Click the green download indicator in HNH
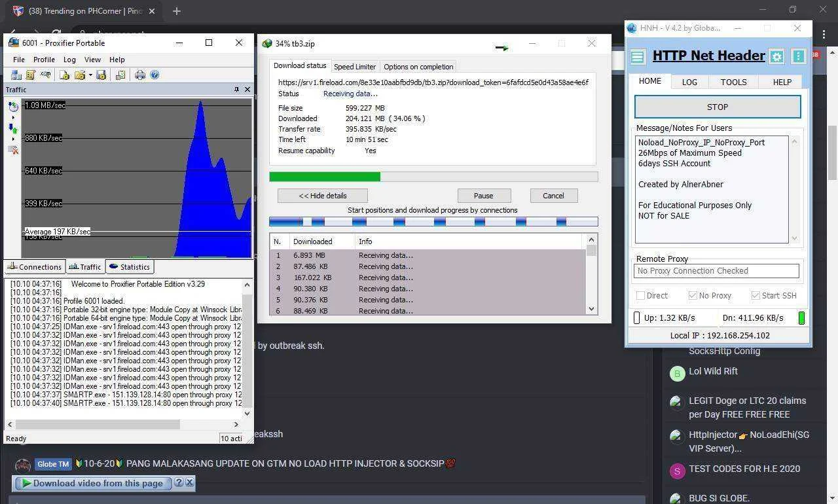Image resolution: width=838 pixels, height=504 pixels. click(801, 318)
